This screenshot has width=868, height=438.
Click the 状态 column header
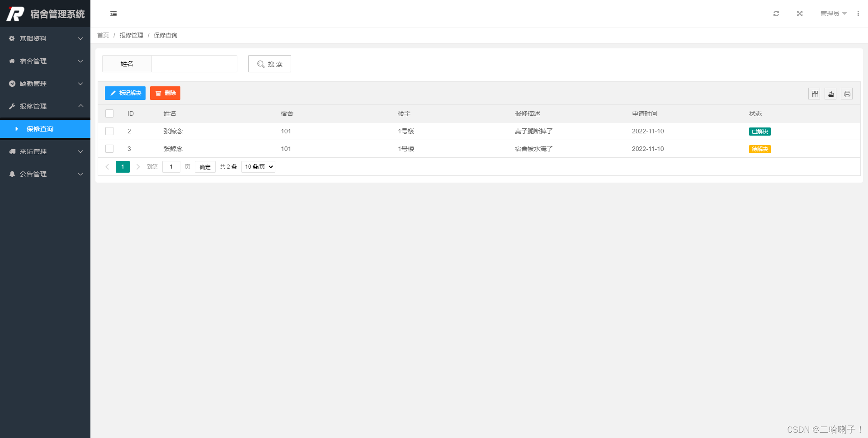point(755,113)
